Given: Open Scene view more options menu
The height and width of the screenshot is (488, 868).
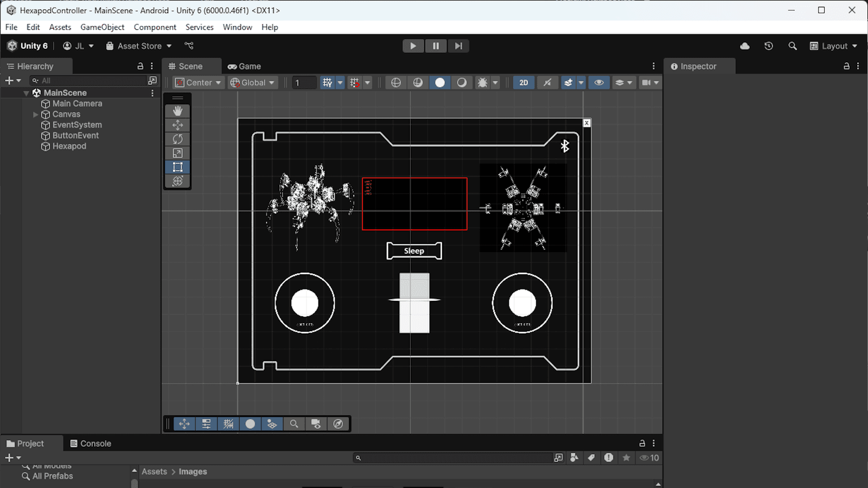Looking at the screenshot, I should 654,66.
